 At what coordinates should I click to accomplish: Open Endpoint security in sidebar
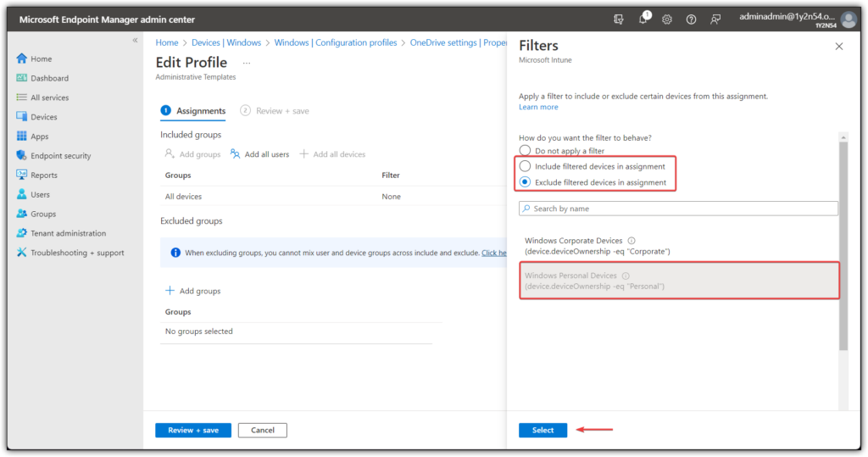(x=53, y=156)
